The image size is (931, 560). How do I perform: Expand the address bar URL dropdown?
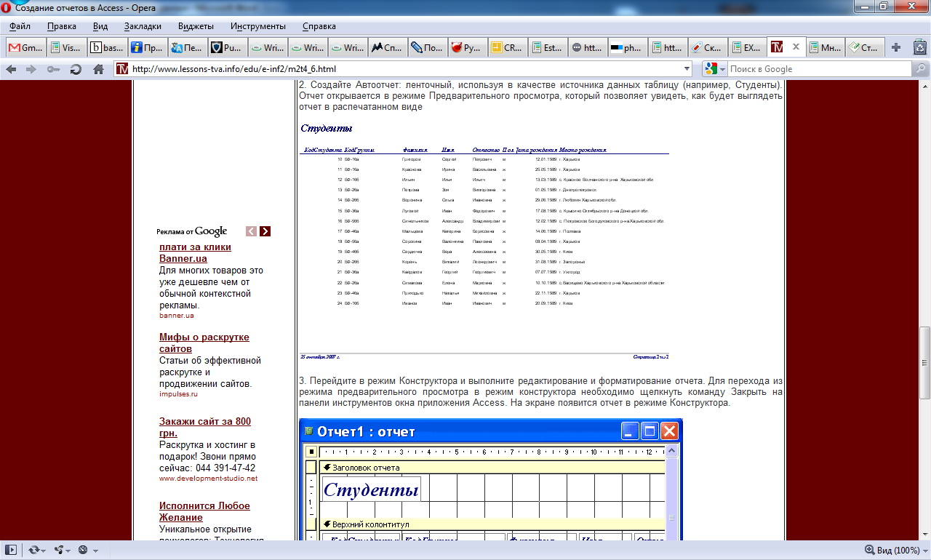(687, 69)
